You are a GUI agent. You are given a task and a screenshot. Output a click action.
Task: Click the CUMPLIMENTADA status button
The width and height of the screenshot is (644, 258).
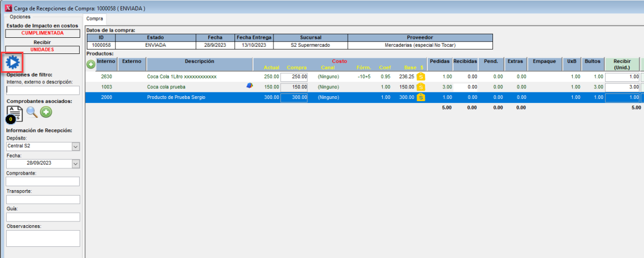click(x=42, y=33)
